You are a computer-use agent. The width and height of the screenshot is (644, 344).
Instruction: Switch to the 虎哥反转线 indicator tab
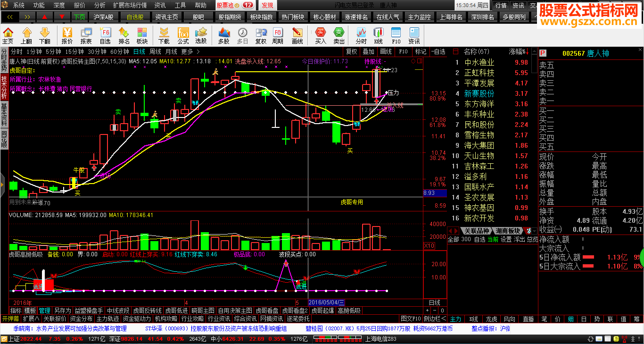(147, 310)
